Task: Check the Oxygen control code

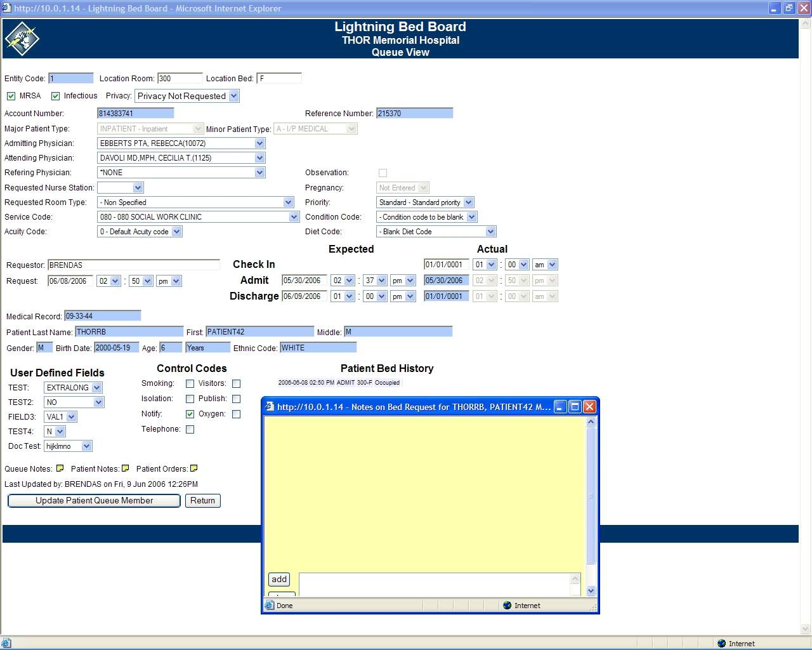Action: tap(236, 414)
